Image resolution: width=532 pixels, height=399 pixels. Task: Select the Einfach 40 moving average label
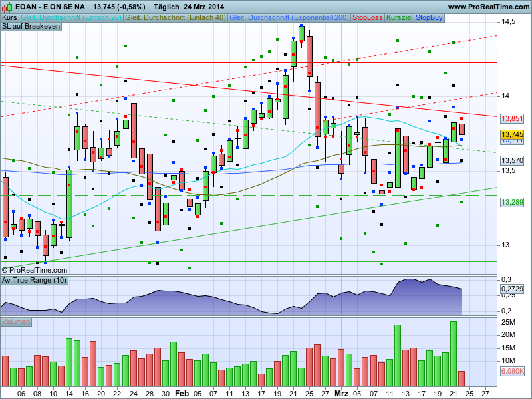(x=176, y=18)
